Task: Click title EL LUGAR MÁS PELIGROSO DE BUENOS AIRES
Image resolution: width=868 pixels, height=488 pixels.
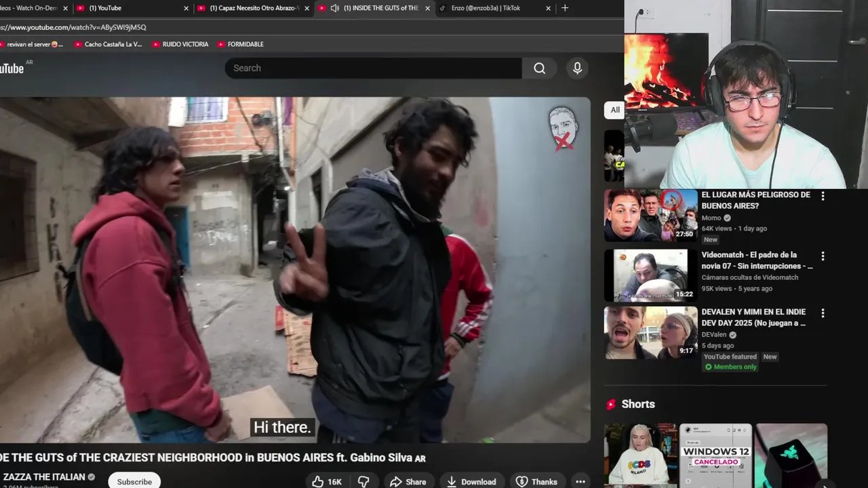Action: click(755, 200)
